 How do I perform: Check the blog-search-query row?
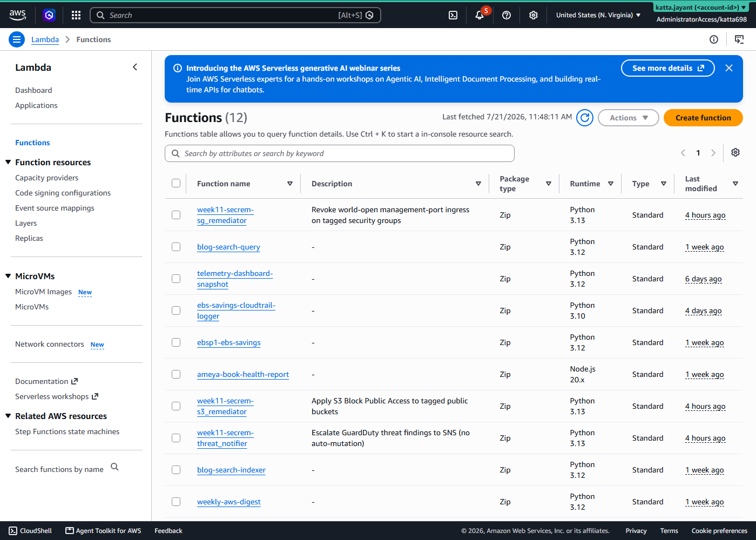point(176,247)
